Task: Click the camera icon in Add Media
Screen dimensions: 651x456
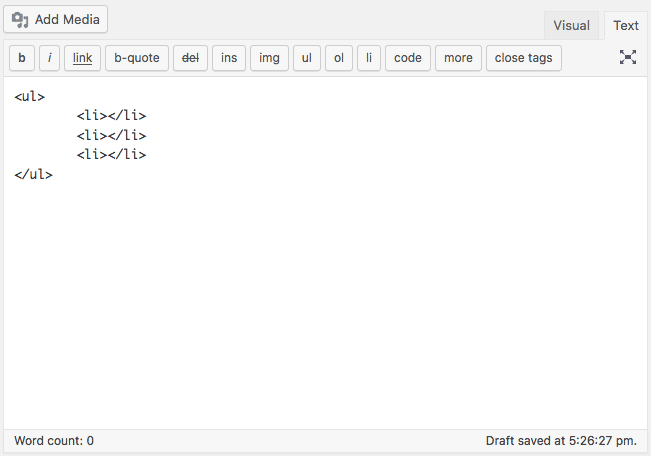Action: click(x=20, y=20)
